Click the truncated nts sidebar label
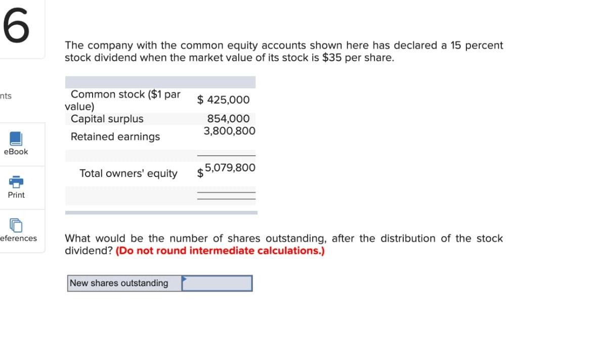This screenshot has width=597, height=364. pyautogui.click(x=6, y=96)
